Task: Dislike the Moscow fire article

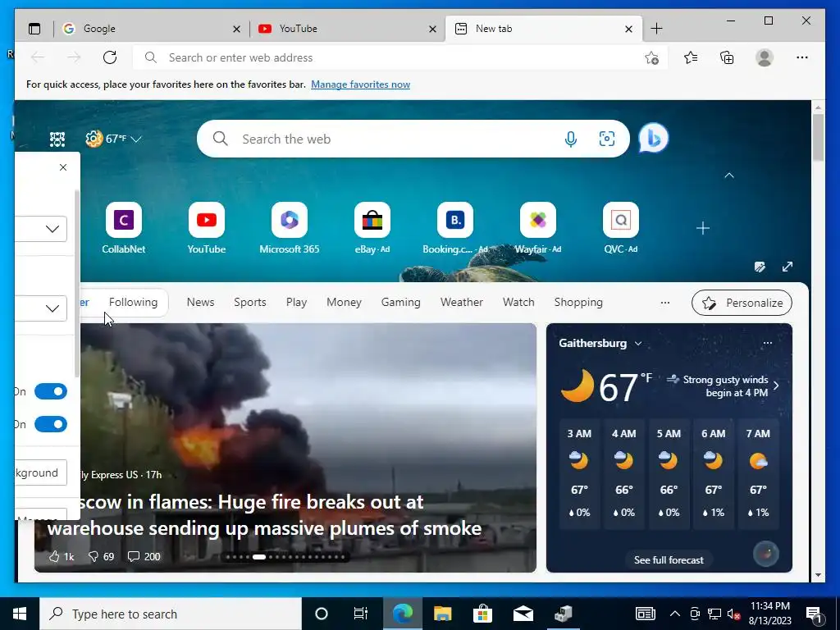Action: pos(101,557)
